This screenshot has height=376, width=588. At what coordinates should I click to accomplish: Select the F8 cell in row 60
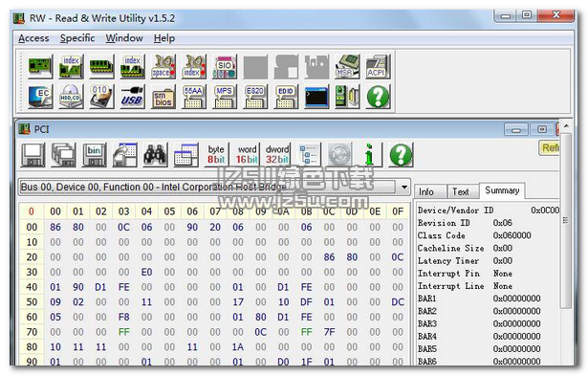[123, 317]
